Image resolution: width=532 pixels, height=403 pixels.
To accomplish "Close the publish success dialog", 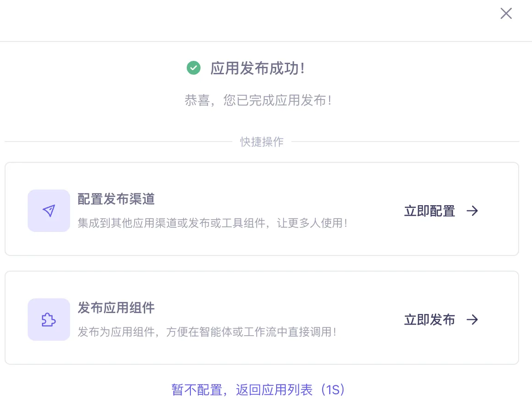I will click(x=506, y=14).
